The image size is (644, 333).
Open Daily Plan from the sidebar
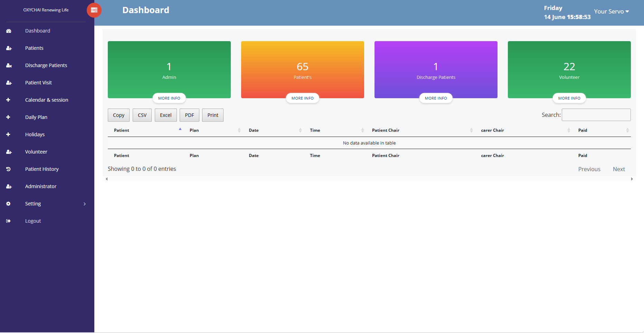pos(36,117)
